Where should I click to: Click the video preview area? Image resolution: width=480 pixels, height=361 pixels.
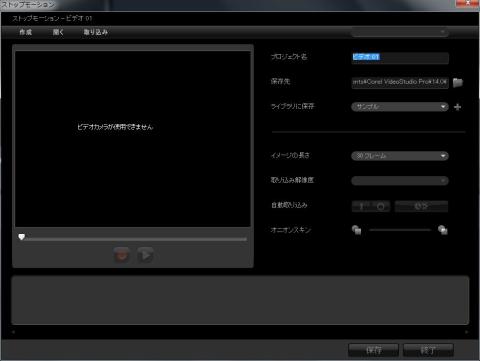133,139
